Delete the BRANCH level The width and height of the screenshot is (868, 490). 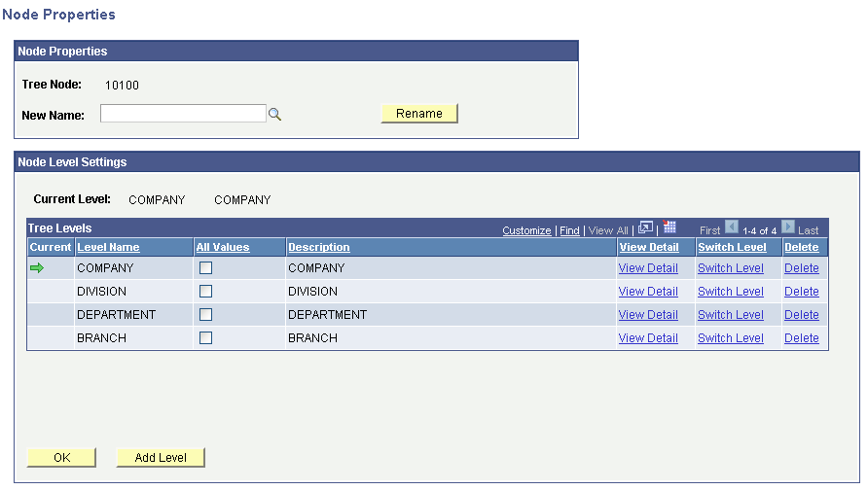[x=801, y=338]
